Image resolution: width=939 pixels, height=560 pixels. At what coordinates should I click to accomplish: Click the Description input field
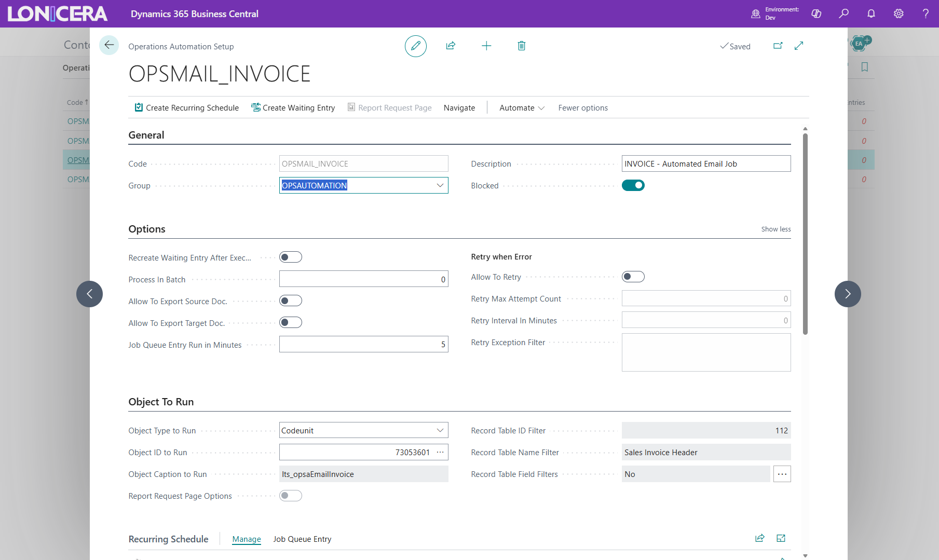point(706,163)
